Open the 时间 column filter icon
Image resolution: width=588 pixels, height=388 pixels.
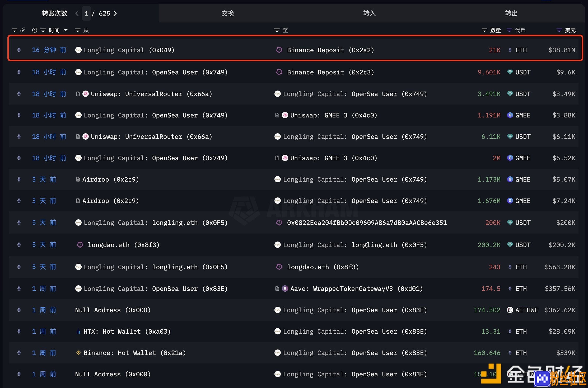pyautogui.click(x=43, y=30)
